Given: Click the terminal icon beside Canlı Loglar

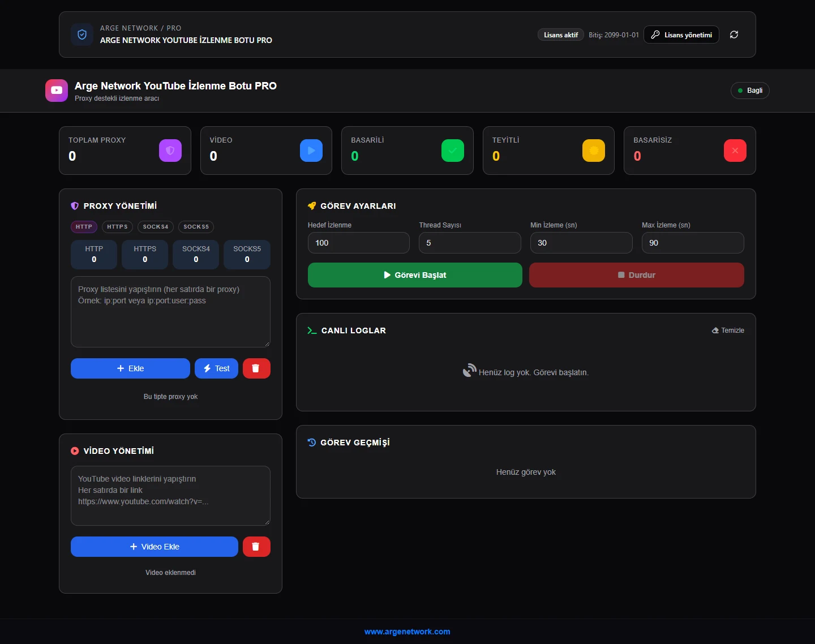Looking at the screenshot, I should (x=312, y=330).
